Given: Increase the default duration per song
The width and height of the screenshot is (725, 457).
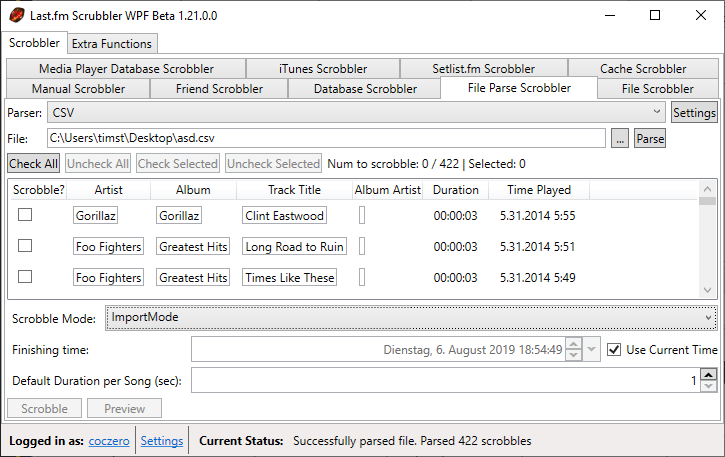Looking at the screenshot, I should [x=708, y=375].
